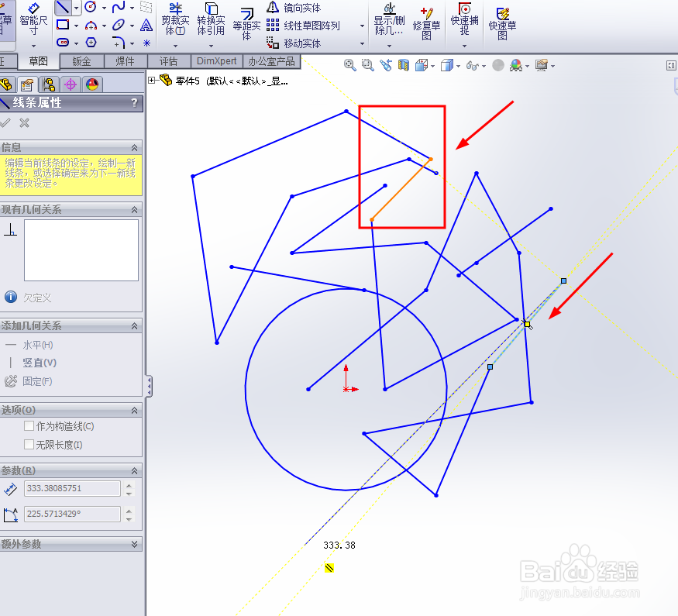Collapse the 信息 section
Image resolution: width=678 pixels, height=616 pixels.
pyautogui.click(x=135, y=148)
